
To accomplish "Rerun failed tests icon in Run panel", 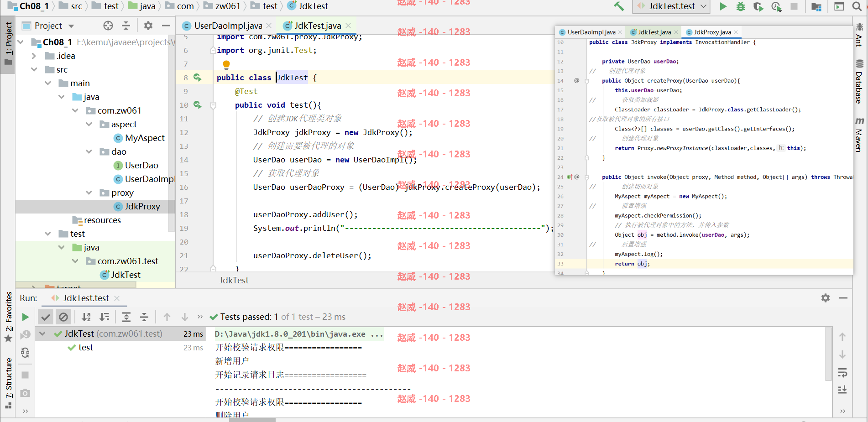I will pos(26,334).
